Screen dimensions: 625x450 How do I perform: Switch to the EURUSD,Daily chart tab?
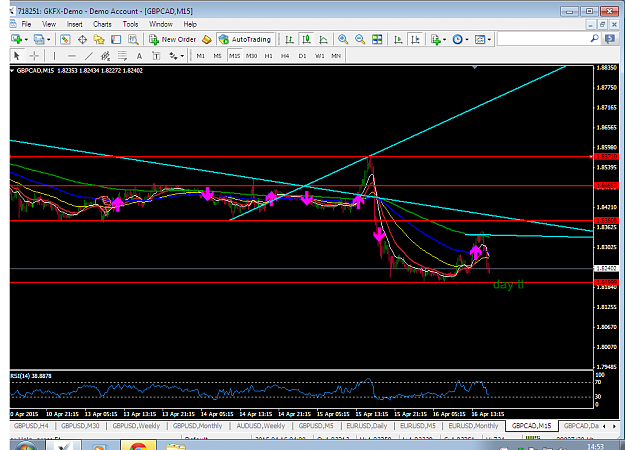(367, 426)
